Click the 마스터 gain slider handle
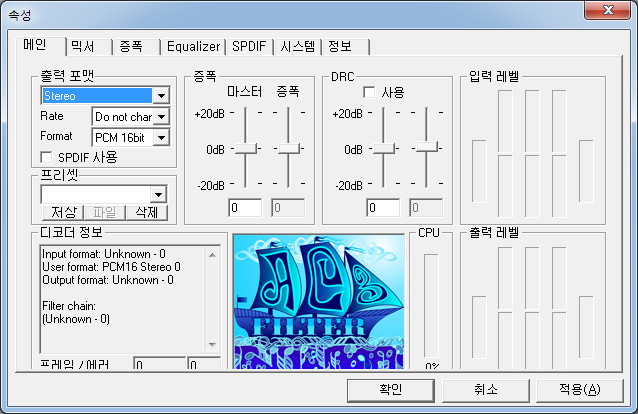The width and height of the screenshot is (638, 414). [x=246, y=148]
